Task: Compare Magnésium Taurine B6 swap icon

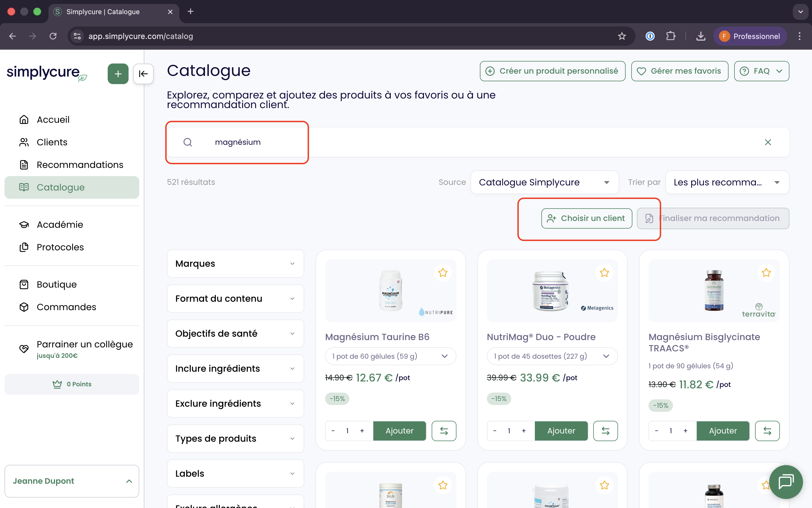Action: 444,431
